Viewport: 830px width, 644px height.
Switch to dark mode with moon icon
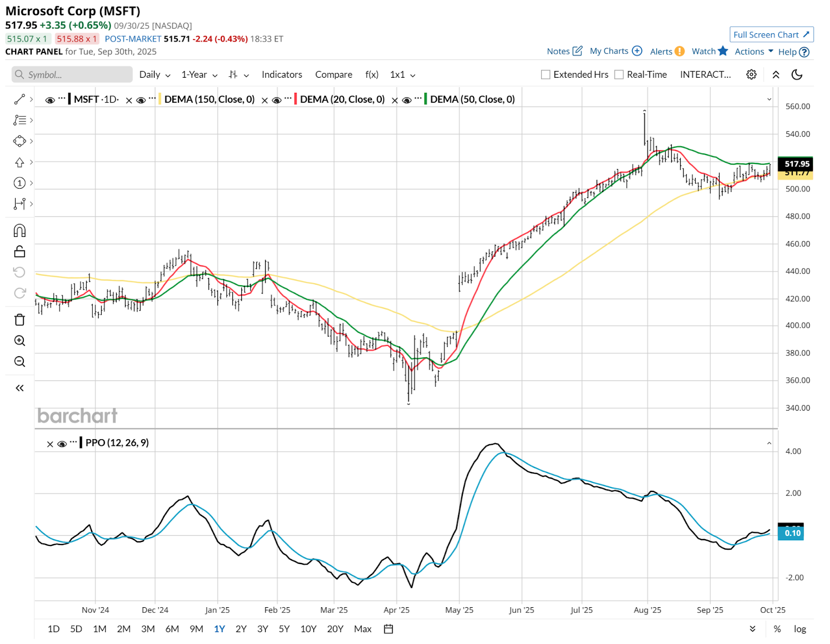[x=797, y=75]
